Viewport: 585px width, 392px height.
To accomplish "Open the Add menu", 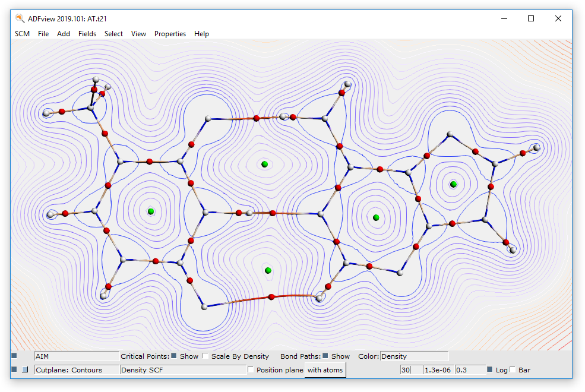I will (x=64, y=34).
